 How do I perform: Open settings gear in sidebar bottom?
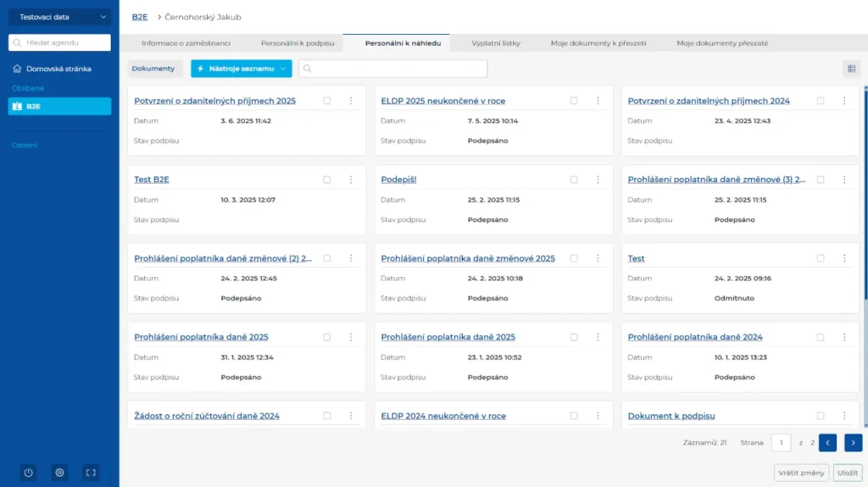point(59,473)
